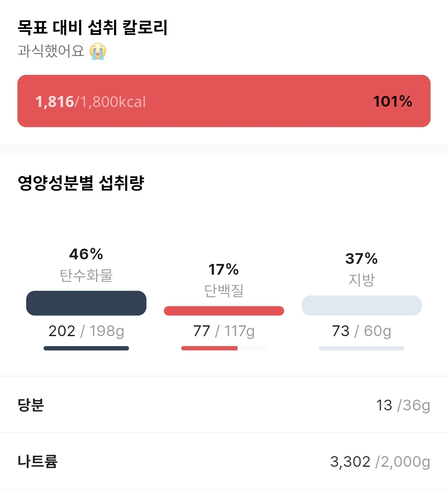Tap the 46% carbohydrate percentage

[86, 254]
